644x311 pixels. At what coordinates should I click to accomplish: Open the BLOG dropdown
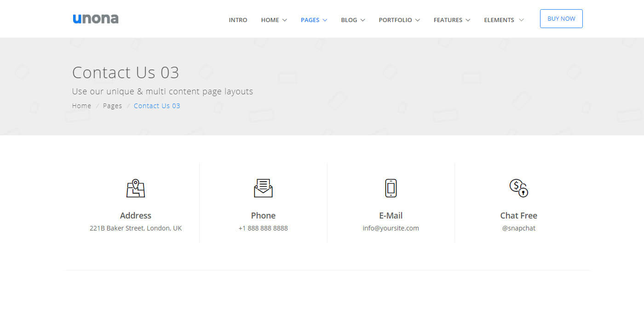coord(349,20)
